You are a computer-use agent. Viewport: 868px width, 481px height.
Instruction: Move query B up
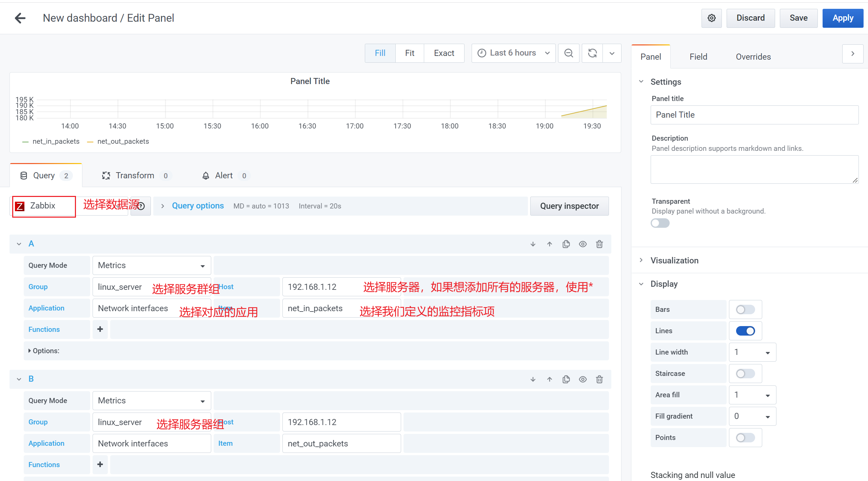pos(550,379)
